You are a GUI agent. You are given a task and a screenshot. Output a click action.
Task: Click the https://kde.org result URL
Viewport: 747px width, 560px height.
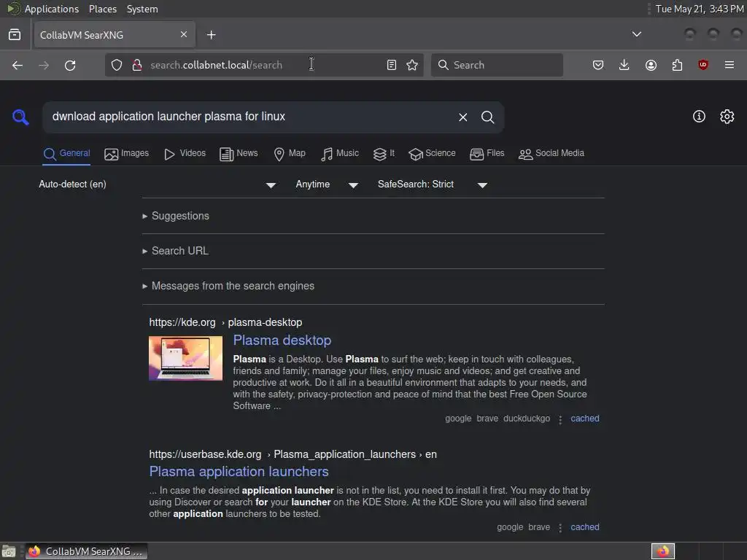182,322
